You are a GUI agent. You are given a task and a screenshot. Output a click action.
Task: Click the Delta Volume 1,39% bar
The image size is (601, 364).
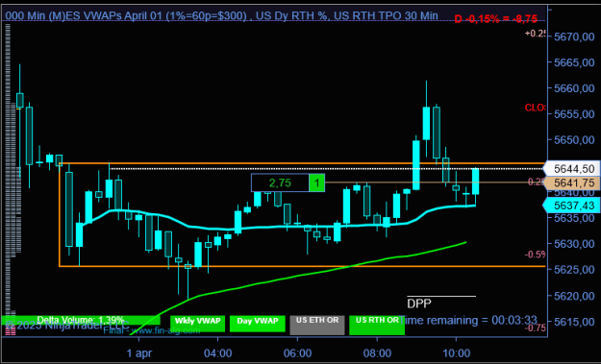tap(81, 320)
